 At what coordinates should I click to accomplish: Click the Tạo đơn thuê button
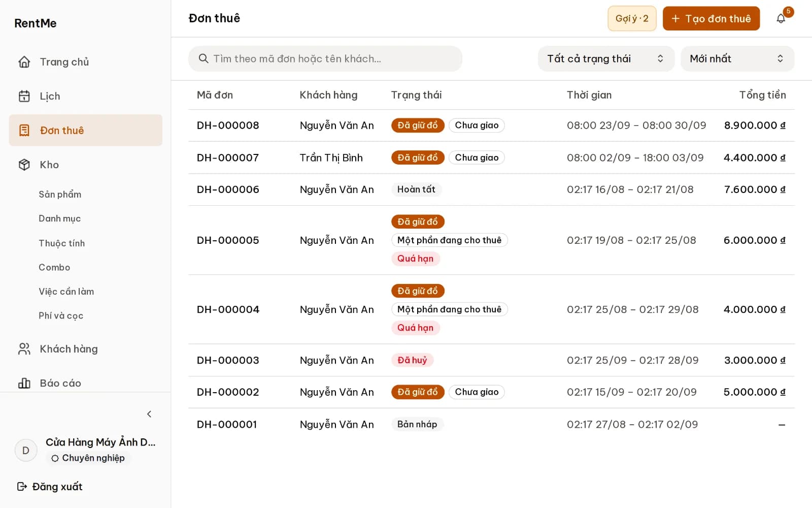tap(711, 19)
